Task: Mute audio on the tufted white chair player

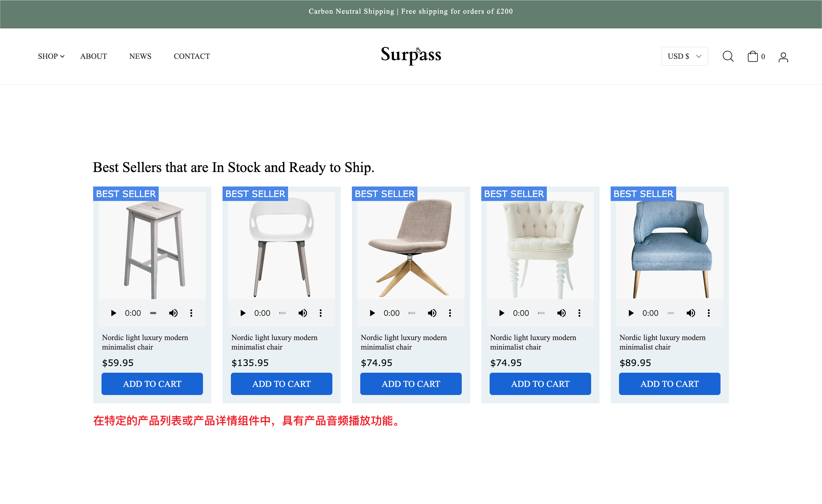Action: click(562, 313)
